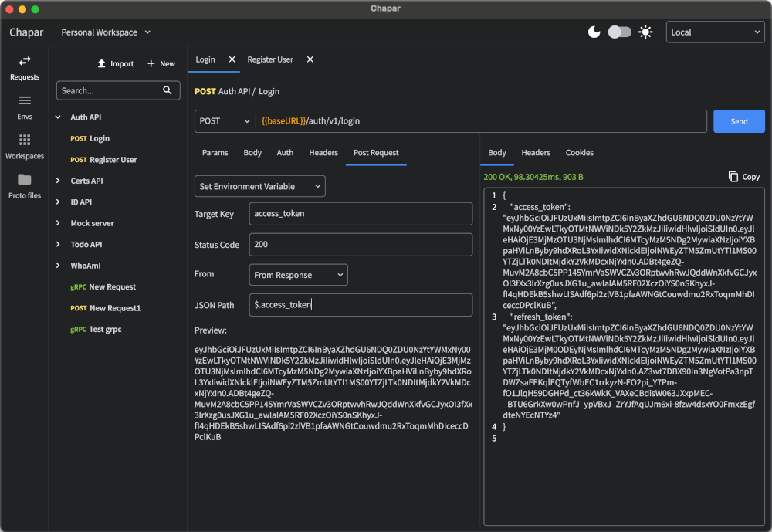Viewport: 772px width, 532px height.
Task: Click the 200 OK status text
Action: [x=533, y=176]
